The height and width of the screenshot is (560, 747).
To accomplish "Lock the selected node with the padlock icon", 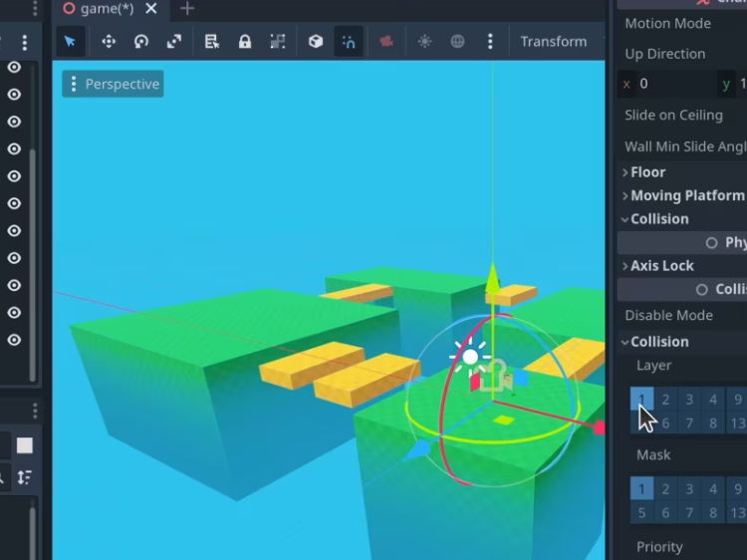I will tap(245, 42).
